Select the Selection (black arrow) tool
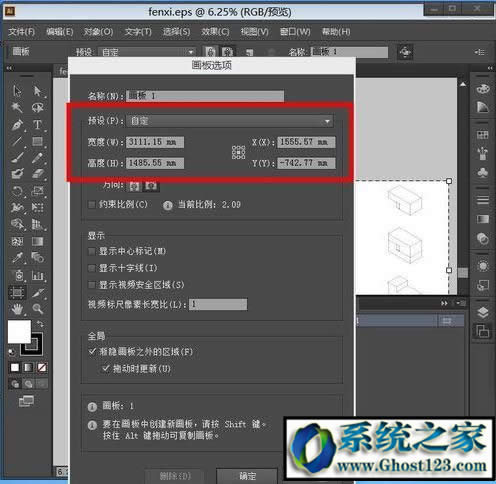The height and width of the screenshot is (484, 496). pos(17,91)
